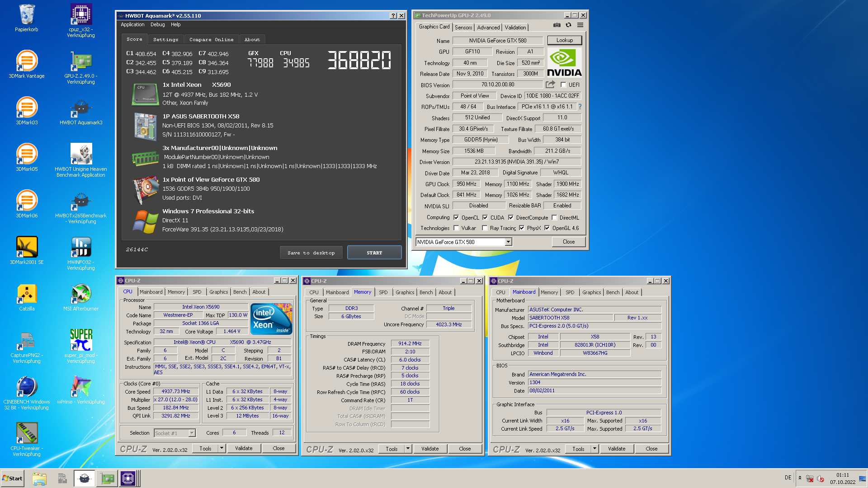The image size is (868, 488).
Task: Open Application menu in HWBOT Aquamark
Action: (x=132, y=24)
